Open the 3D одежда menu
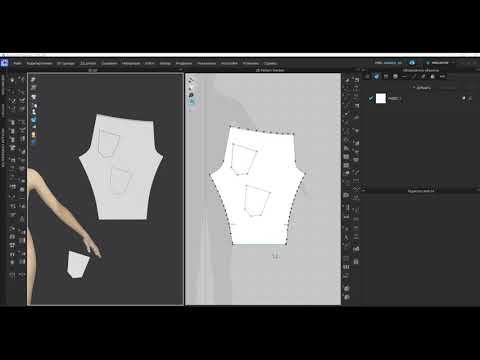This screenshot has width=480, height=360. 66,63
